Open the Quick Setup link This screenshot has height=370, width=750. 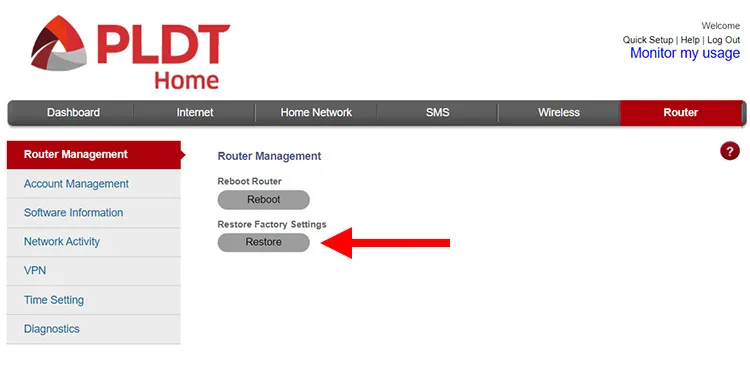648,40
